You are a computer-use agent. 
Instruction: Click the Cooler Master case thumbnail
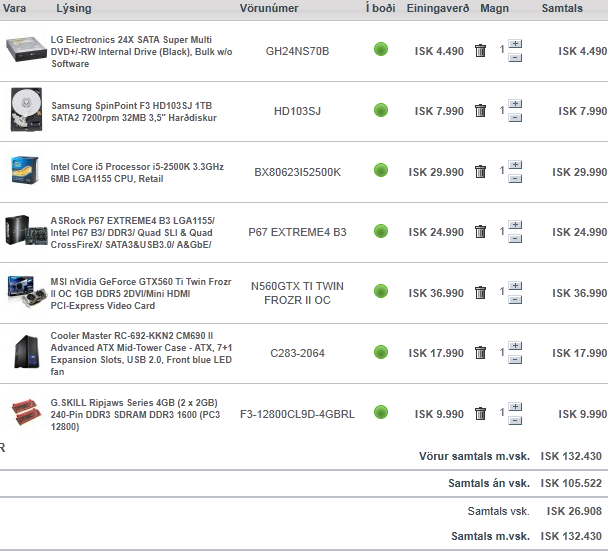[24, 353]
